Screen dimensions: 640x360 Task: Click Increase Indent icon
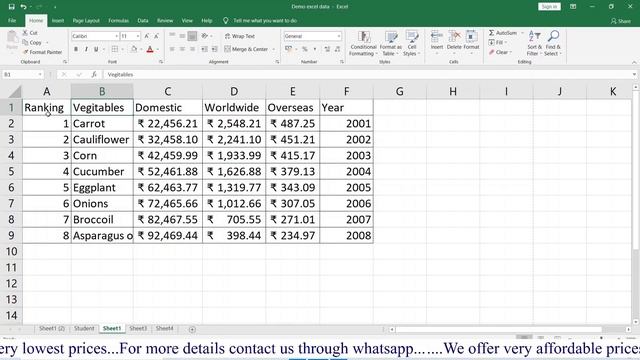[x=214, y=49]
